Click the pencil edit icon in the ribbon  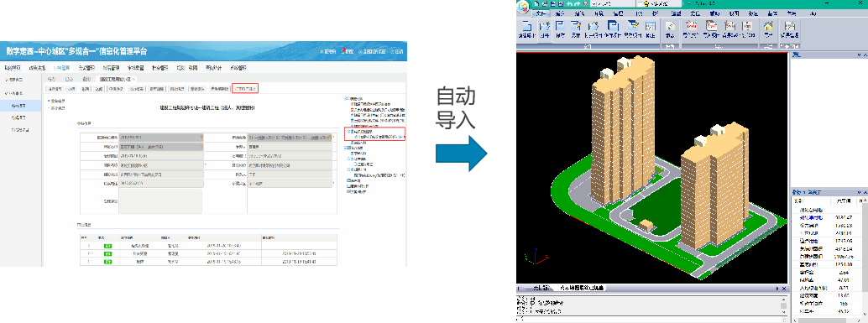click(670, 26)
